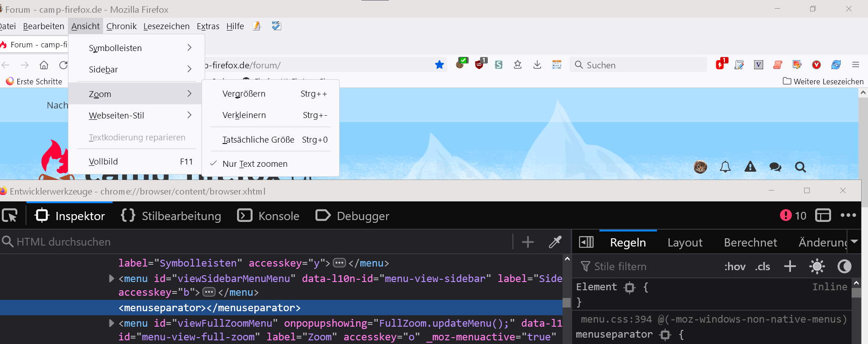Click the blue bookmark star in address bar
The width and height of the screenshot is (868, 344).
coord(439,65)
